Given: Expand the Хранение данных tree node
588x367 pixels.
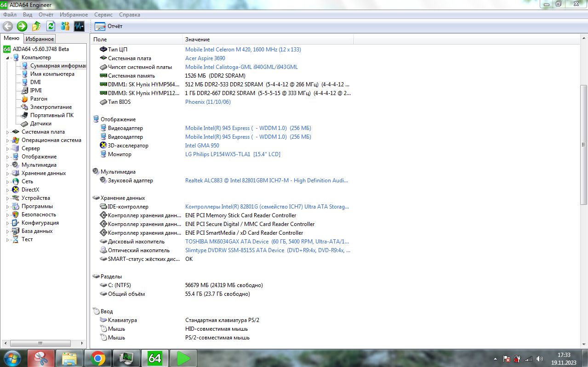Looking at the screenshot, I should pyautogui.click(x=7, y=173).
